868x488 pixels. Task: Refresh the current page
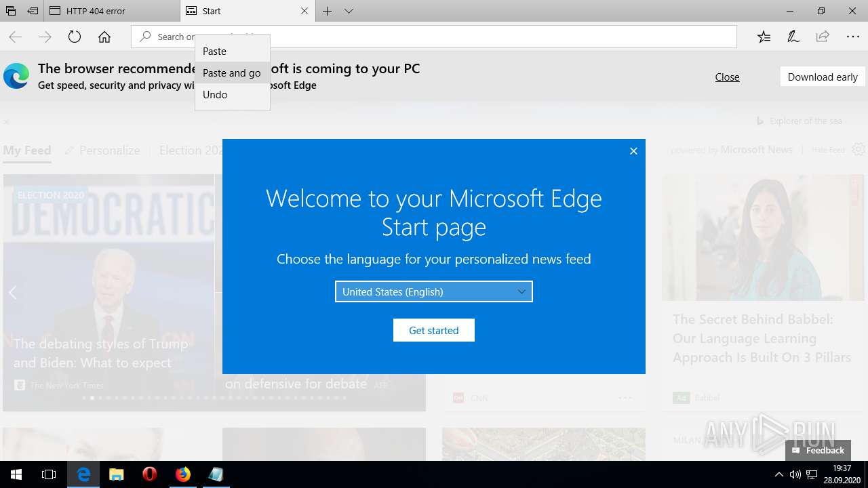pyautogui.click(x=75, y=37)
